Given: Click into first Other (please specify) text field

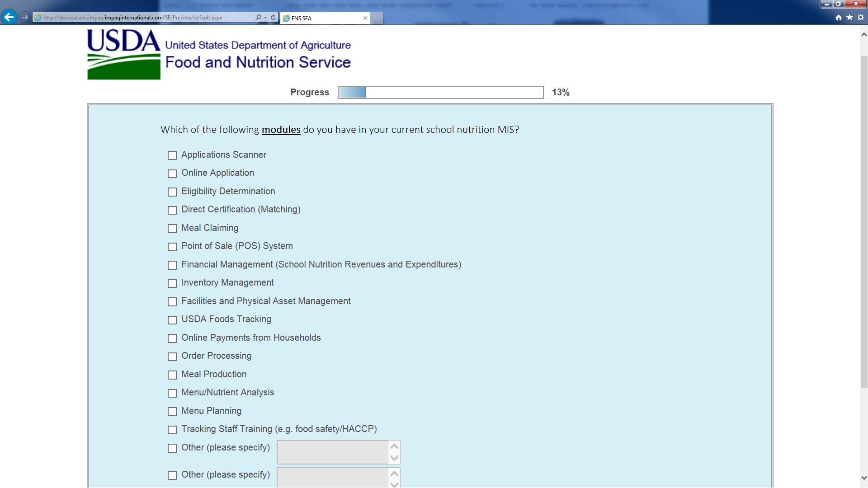Looking at the screenshot, I should 333,452.
